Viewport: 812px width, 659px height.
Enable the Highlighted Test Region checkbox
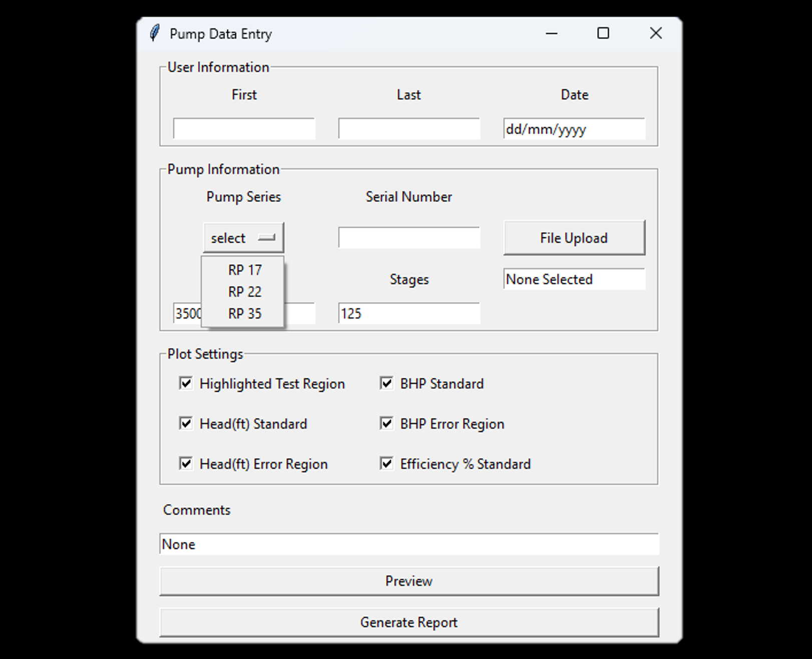186,383
